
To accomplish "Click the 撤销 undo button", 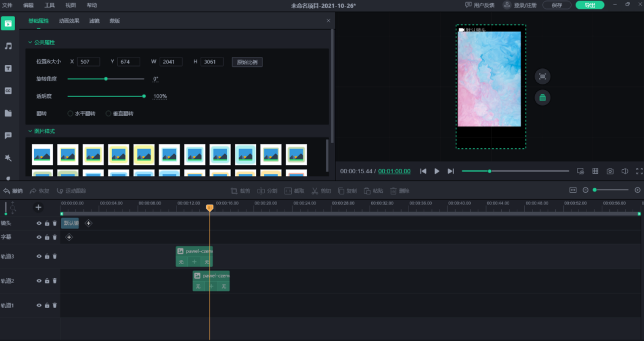I will click(x=13, y=191).
